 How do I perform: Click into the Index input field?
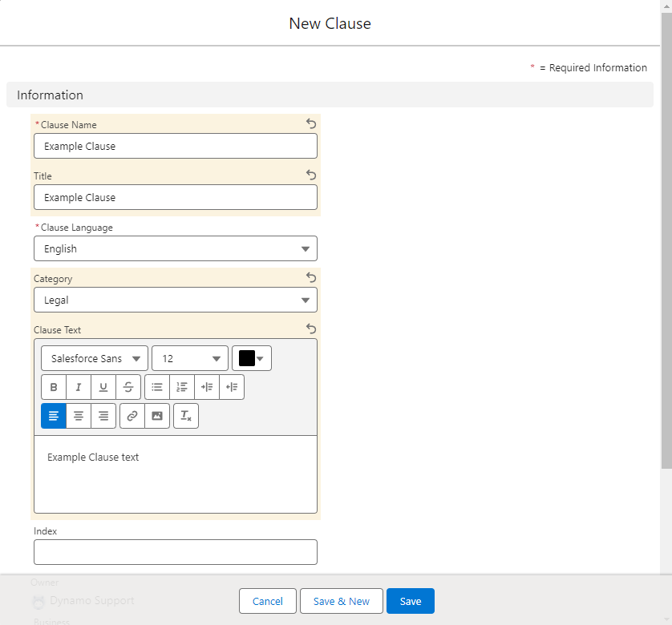click(176, 552)
